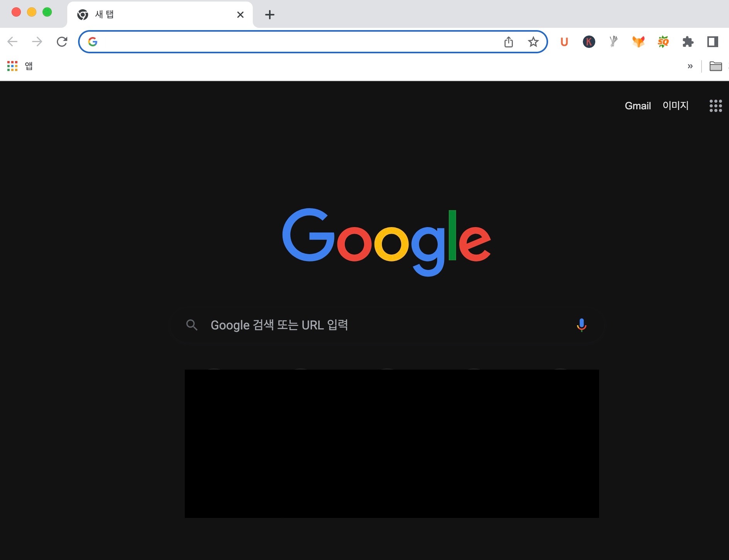Share this page via share icon
This screenshot has width=729, height=560.
pyautogui.click(x=509, y=42)
